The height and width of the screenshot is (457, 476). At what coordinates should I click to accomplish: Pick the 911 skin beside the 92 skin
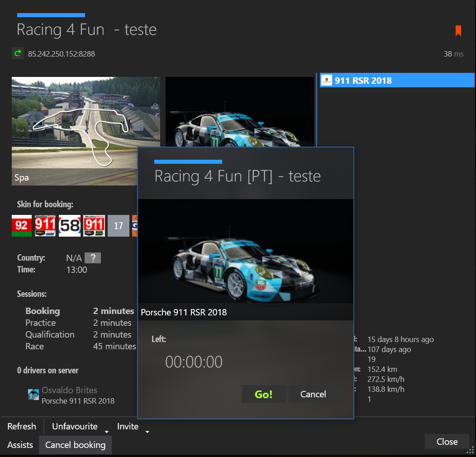click(x=45, y=226)
